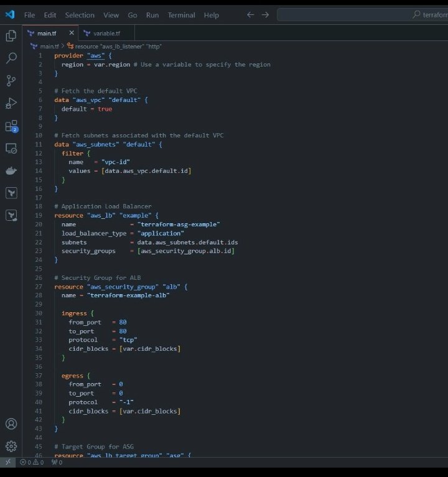
Task: Click "aws_subnets" on line 11
Action: (96, 144)
